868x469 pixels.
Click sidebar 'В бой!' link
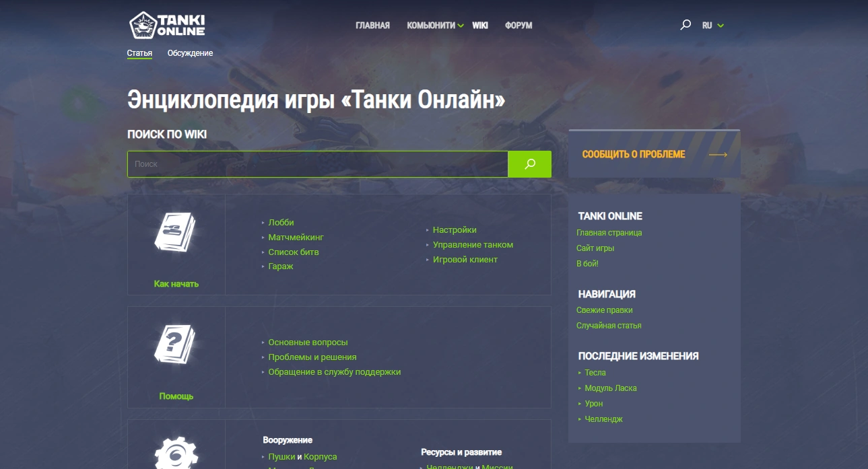[587, 264]
